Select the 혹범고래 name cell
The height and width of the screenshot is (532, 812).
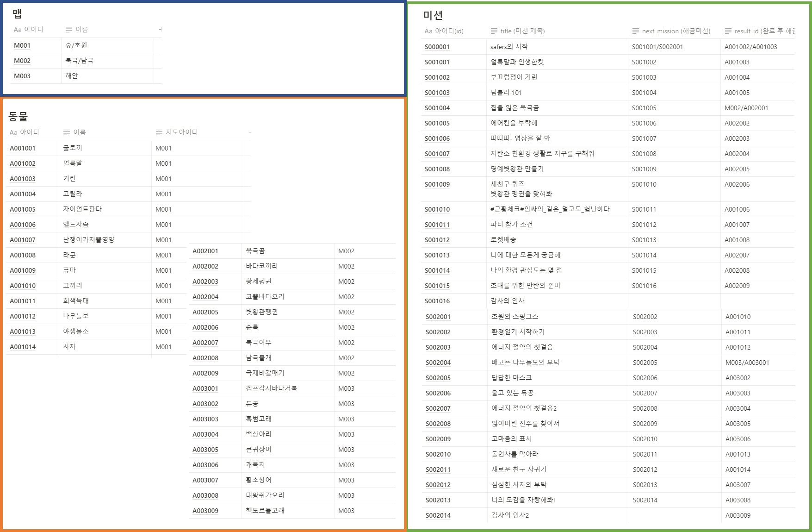[288, 419]
